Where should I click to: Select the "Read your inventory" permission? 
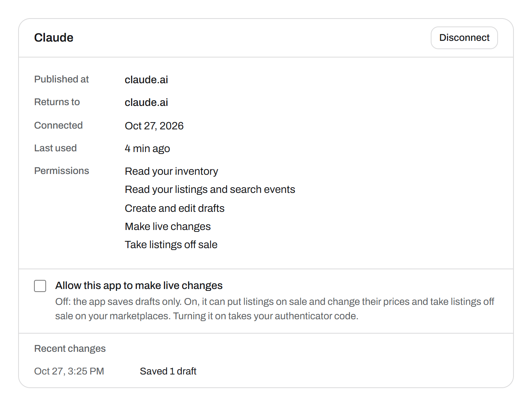point(172,171)
